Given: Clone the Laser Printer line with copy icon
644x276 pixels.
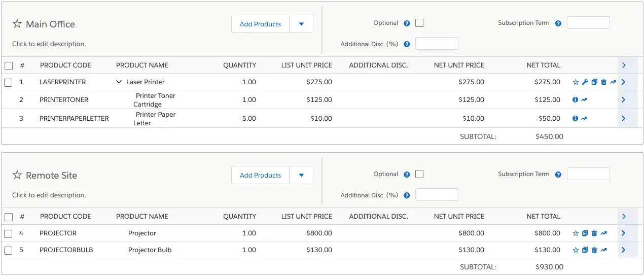Looking at the screenshot, I should [x=594, y=82].
